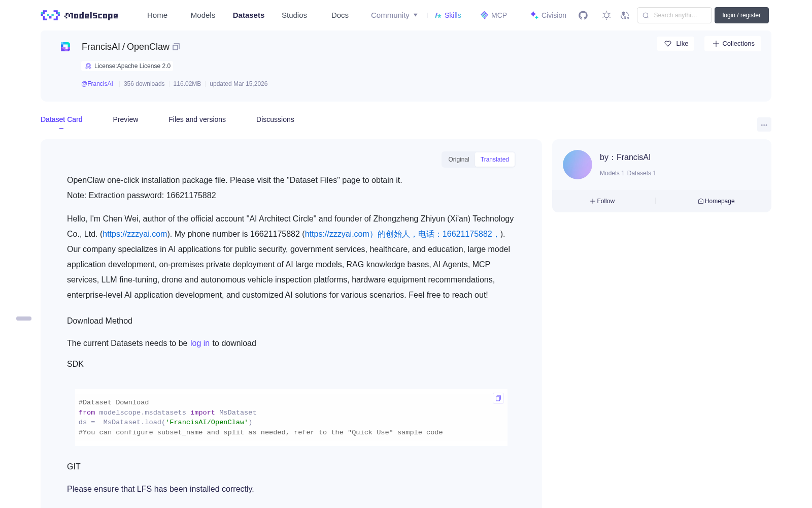This screenshot has width=812, height=508.
Task: Open the MCP page
Action: [x=493, y=15]
